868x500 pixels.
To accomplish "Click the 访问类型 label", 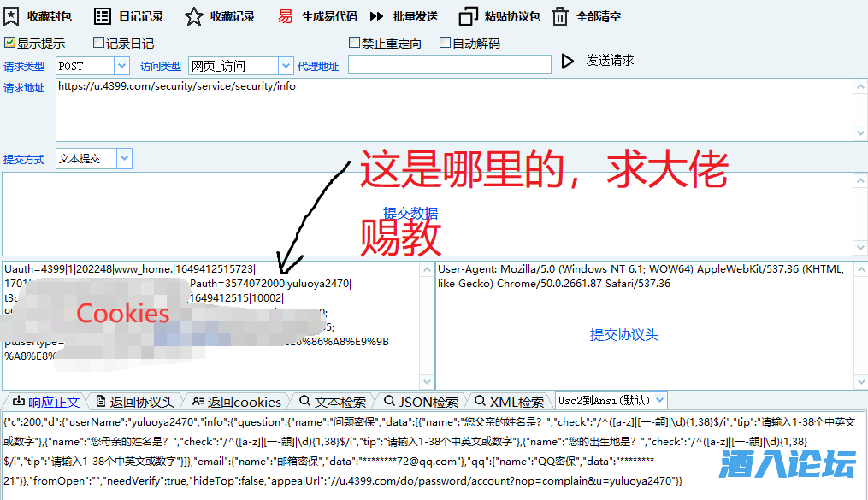I will [161, 67].
